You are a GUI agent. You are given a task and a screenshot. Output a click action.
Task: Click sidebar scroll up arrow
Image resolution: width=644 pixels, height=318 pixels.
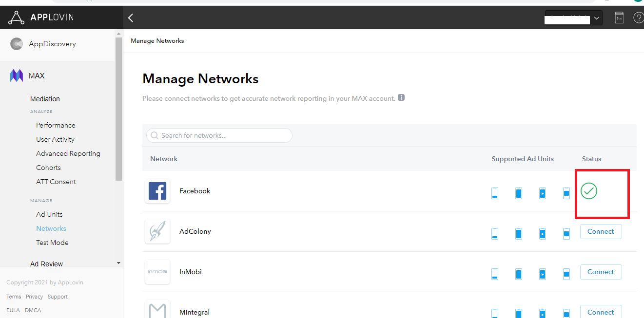(x=118, y=33)
